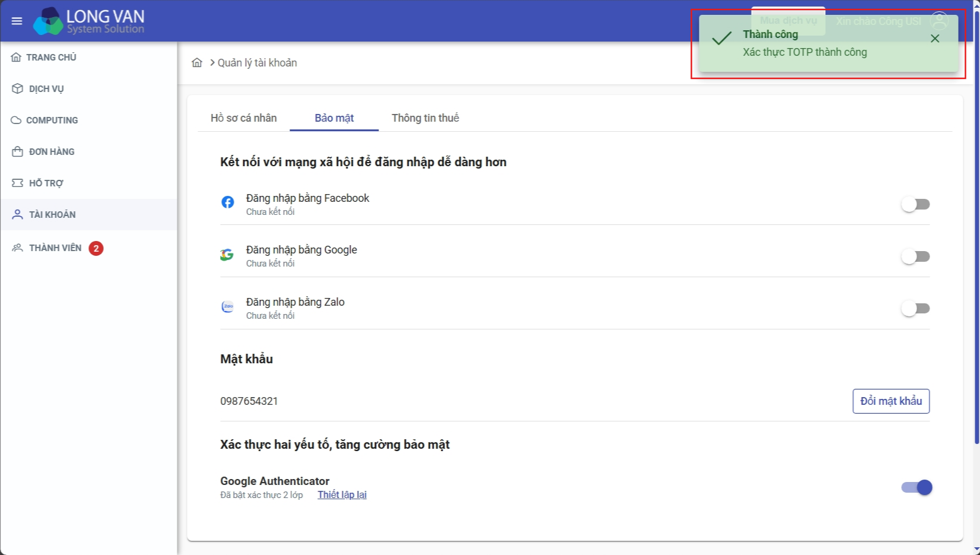Screen dimensions: 980x555
Task: Open COMPUTING in sidebar
Action: 89,120
